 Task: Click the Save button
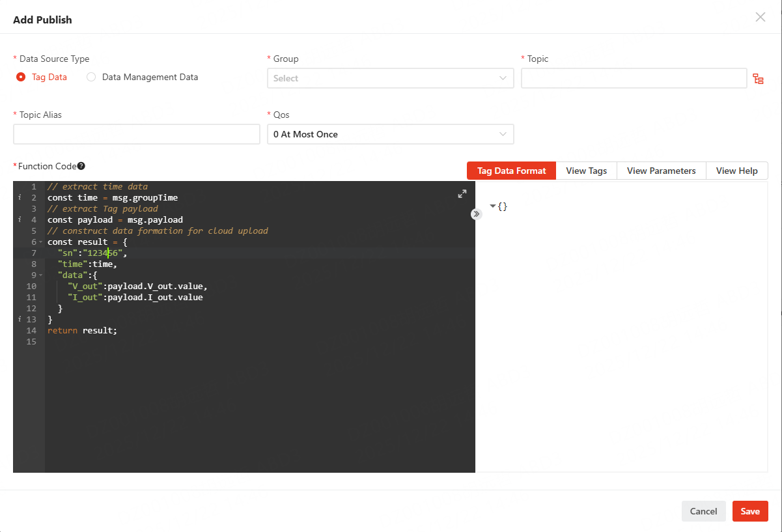click(x=749, y=511)
